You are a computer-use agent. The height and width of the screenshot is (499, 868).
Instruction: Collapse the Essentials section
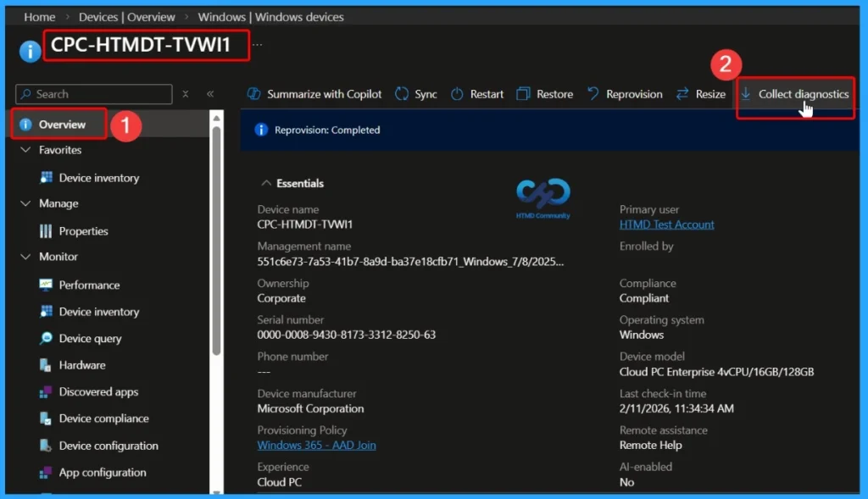(x=265, y=183)
